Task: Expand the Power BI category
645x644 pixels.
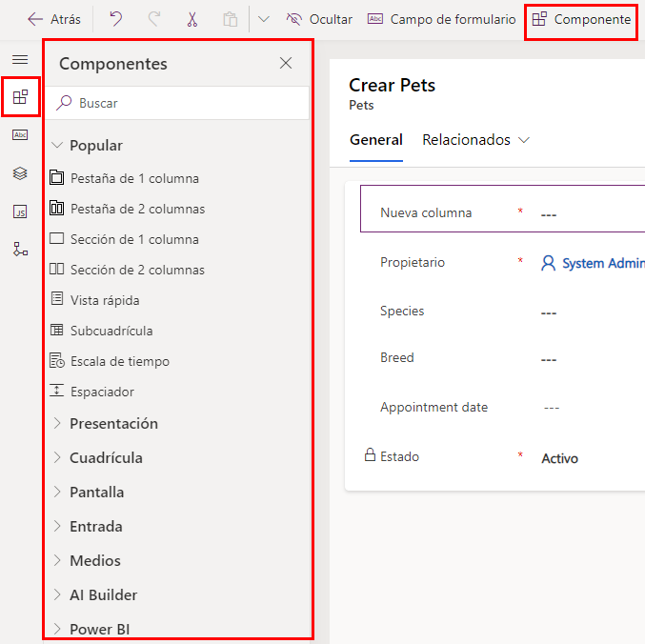Action: coord(91,629)
